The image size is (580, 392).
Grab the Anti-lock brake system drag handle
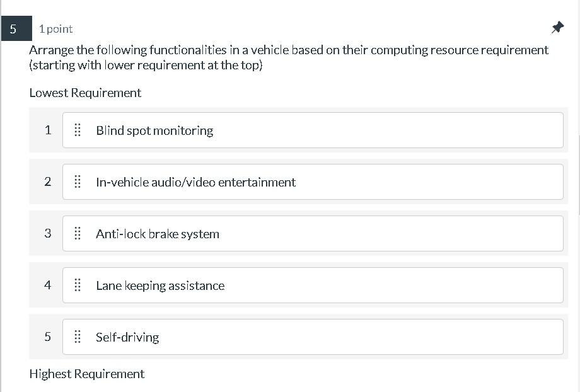[78, 234]
